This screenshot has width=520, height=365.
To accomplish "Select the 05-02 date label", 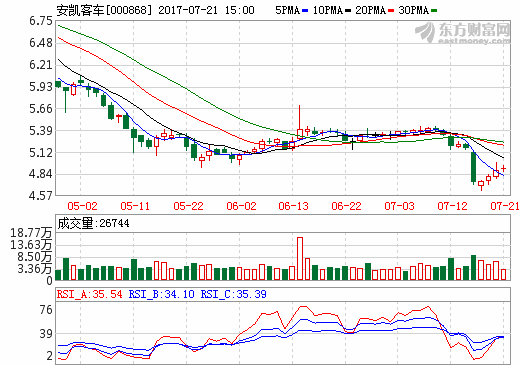I will (x=82, y=206).
